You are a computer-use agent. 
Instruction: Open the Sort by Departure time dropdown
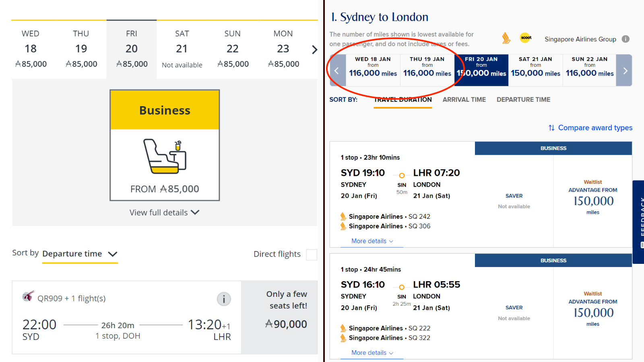click(80, 254)
